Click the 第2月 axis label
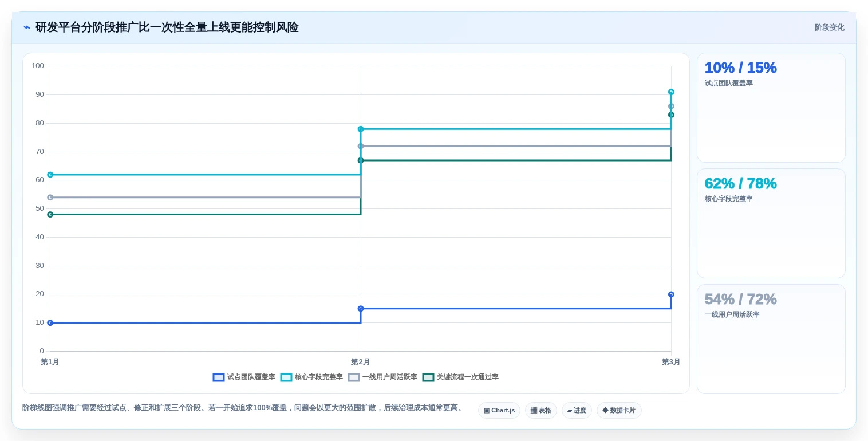 (361, 362)
